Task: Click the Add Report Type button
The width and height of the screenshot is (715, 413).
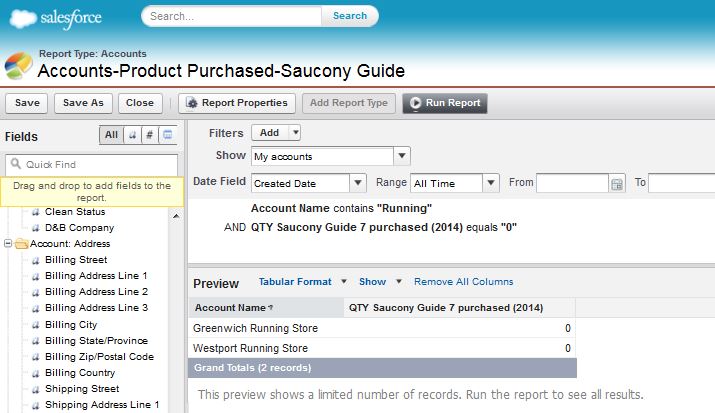Action: pyautogui.click(x=349, y=103)
